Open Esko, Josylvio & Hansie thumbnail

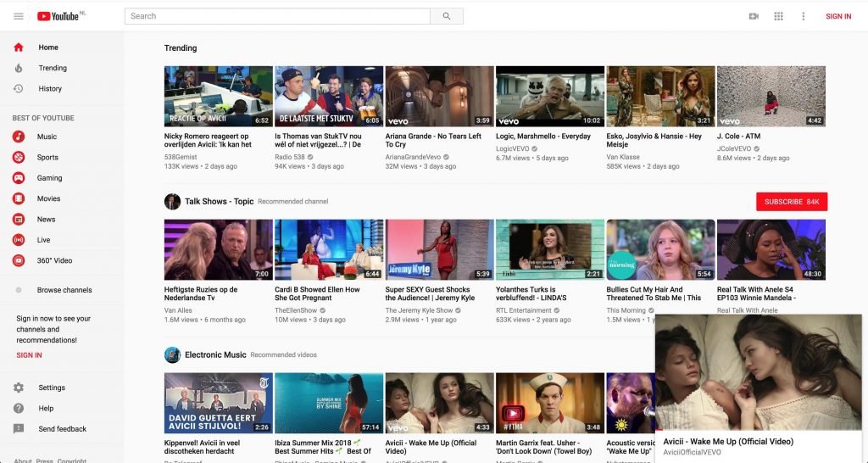(660, 97)
